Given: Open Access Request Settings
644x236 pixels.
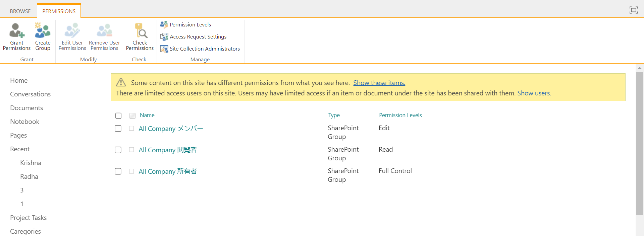Looking at the screenshot, I should 194,36.
